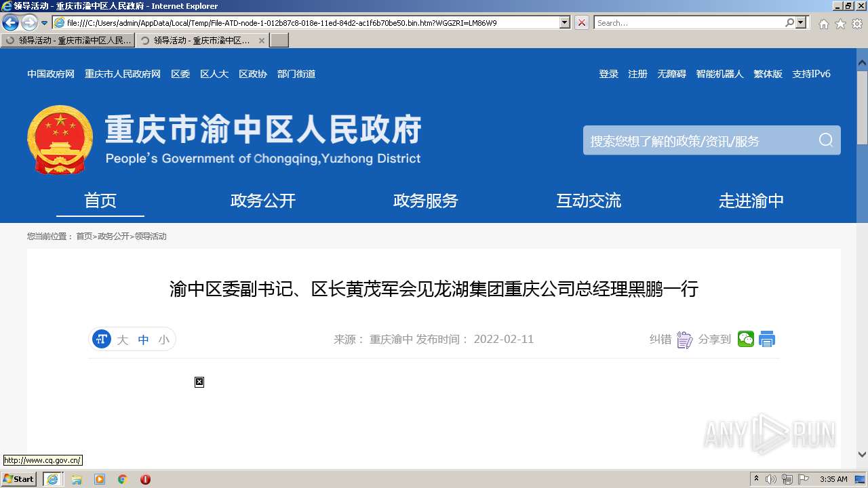Switch to 繁体版 traditional Chinese
The height and width of the screenshot is (488, 868).
768,74
